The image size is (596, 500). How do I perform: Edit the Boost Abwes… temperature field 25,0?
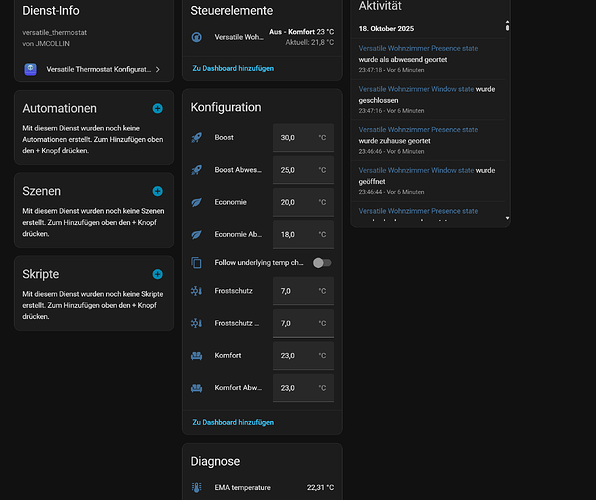click(303, 170)
